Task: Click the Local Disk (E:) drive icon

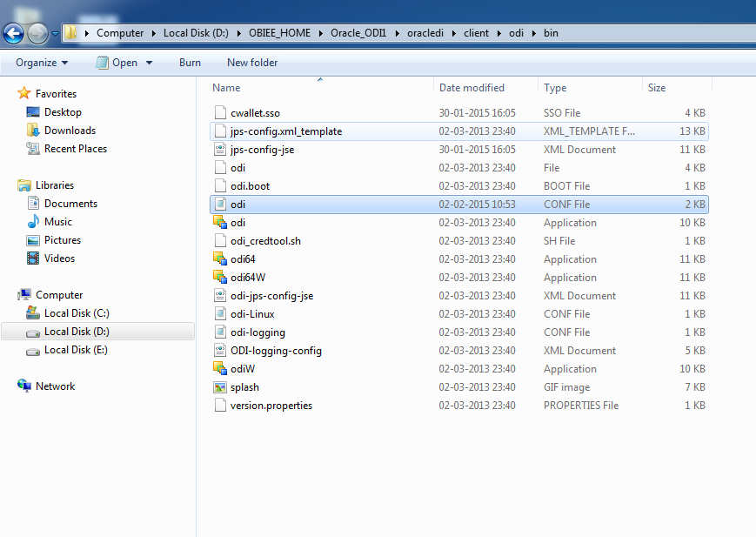Action: (x=33, y=351)
